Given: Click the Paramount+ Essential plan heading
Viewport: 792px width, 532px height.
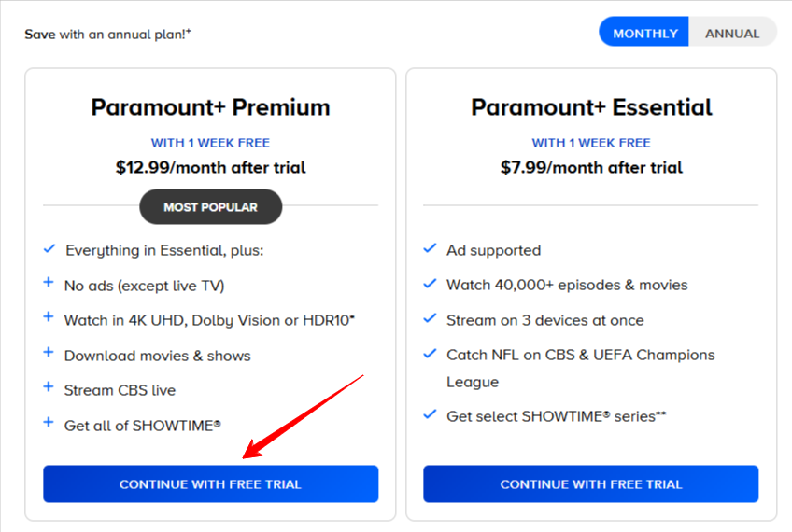Looking at the screenshot, I should tap(591, 107).
